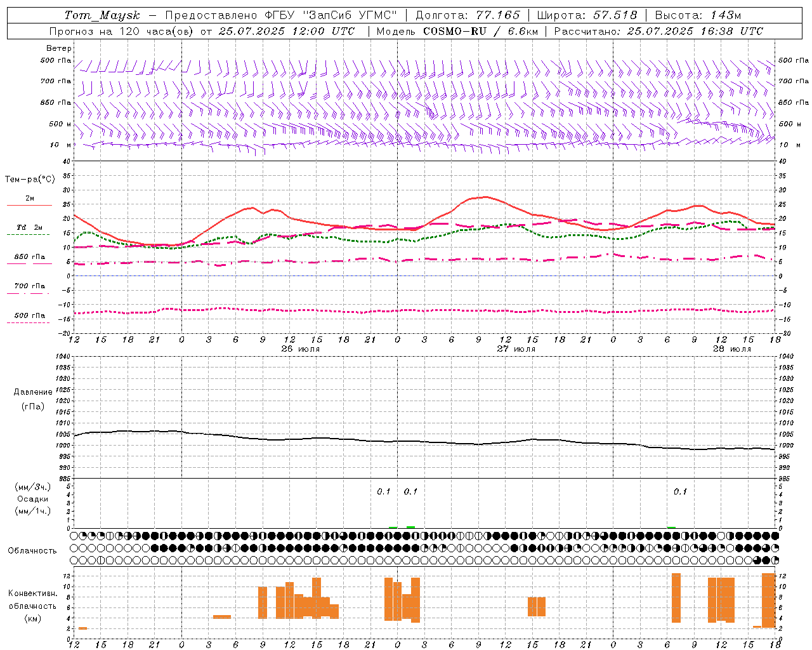Click the small orange convective bar near 12h on 25 июля
812x650 pixels.
click(82, 628)
